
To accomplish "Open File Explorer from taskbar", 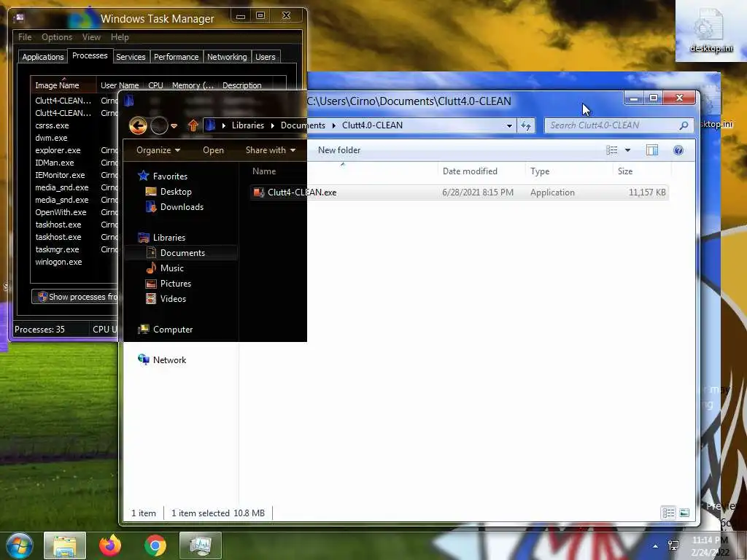I will [x=65, y=545].
